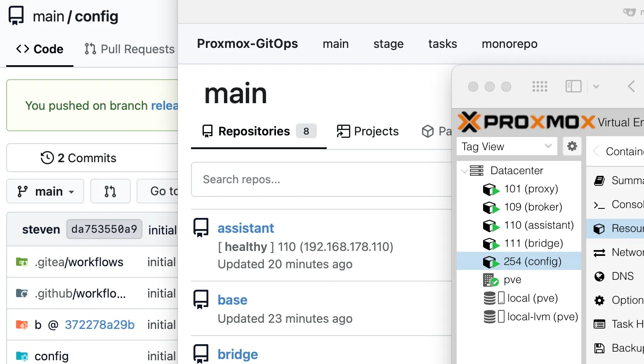Viewport: 644px width, 364px height.
Task: Select storage local (pve)
Action: 533,298
